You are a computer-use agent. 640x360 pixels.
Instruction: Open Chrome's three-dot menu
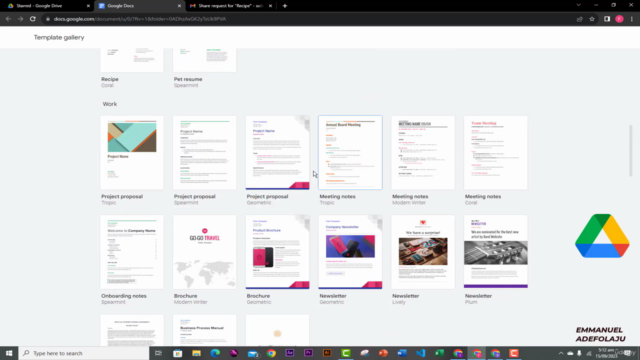tap(631, 19)
